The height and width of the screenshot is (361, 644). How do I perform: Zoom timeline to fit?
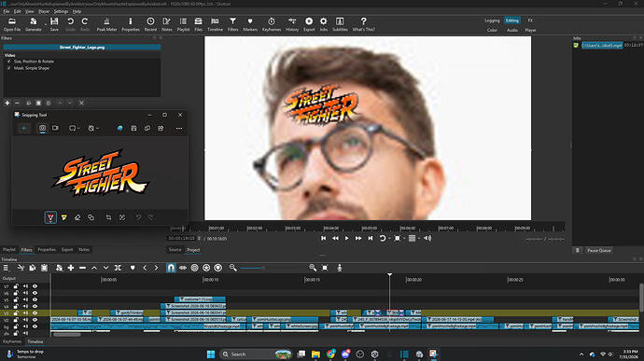coord(325,268)
